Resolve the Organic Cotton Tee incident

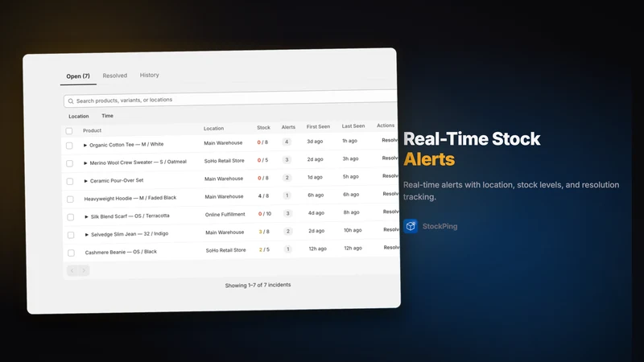(x=390, y=140)
